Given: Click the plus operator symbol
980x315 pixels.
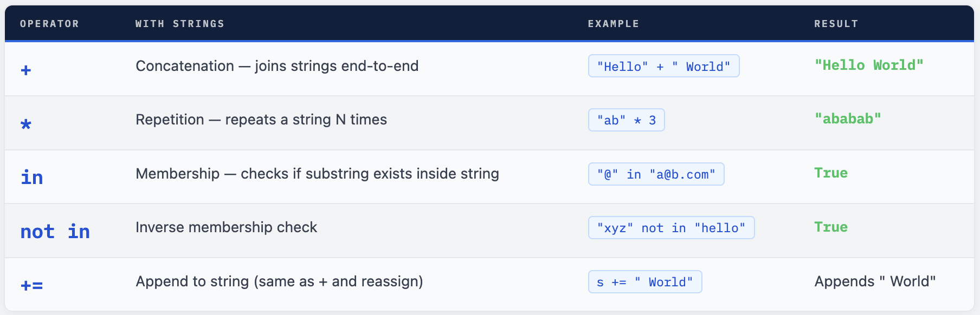Looking at the screenshot, I should 26,70.
